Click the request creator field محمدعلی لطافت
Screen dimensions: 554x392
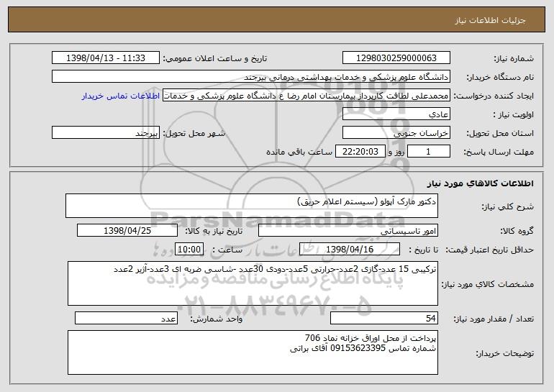306,96
